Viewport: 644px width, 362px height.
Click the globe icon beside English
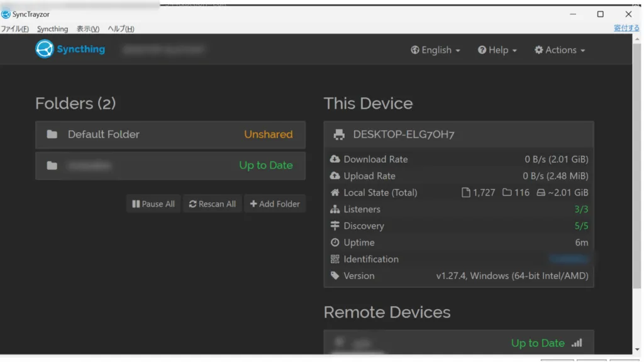pos(415,50)
